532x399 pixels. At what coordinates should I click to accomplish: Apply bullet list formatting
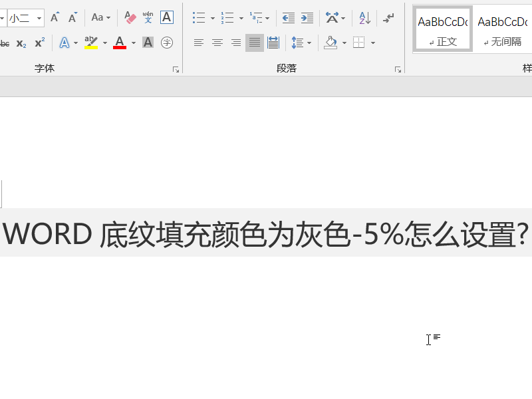tap(199, 17)
